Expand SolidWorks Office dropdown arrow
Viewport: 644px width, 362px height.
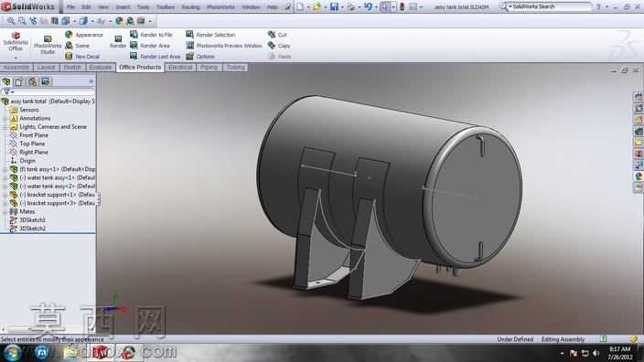tap(16, 57)
